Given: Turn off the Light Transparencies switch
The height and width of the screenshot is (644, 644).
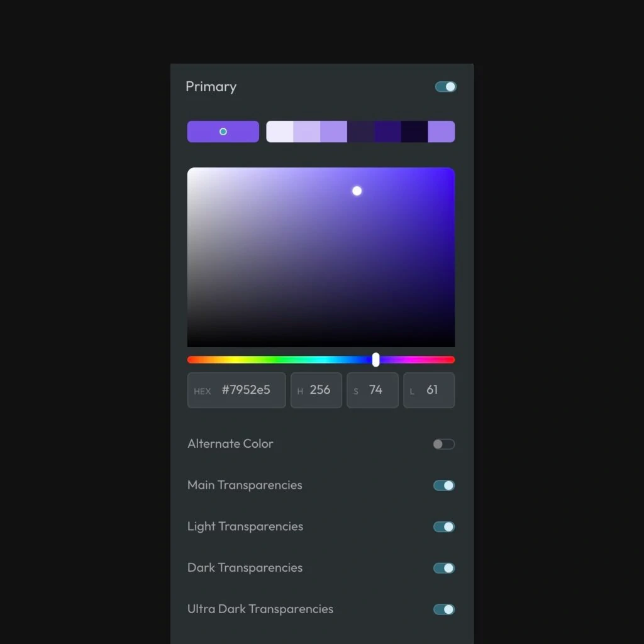Looking at the screenshot, I should click(x=443, y=527).
